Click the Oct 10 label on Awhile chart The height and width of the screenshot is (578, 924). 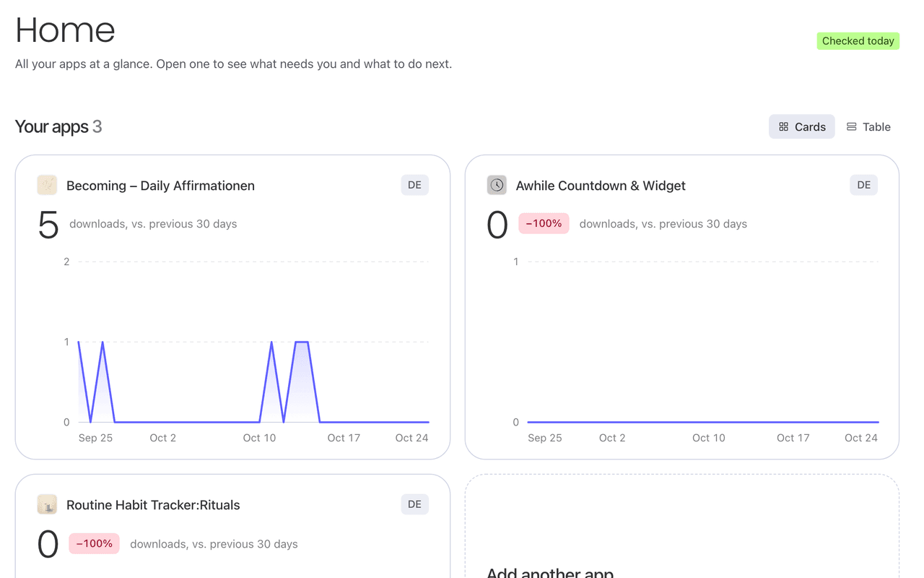pyautogui.click(x=709, y=438)
